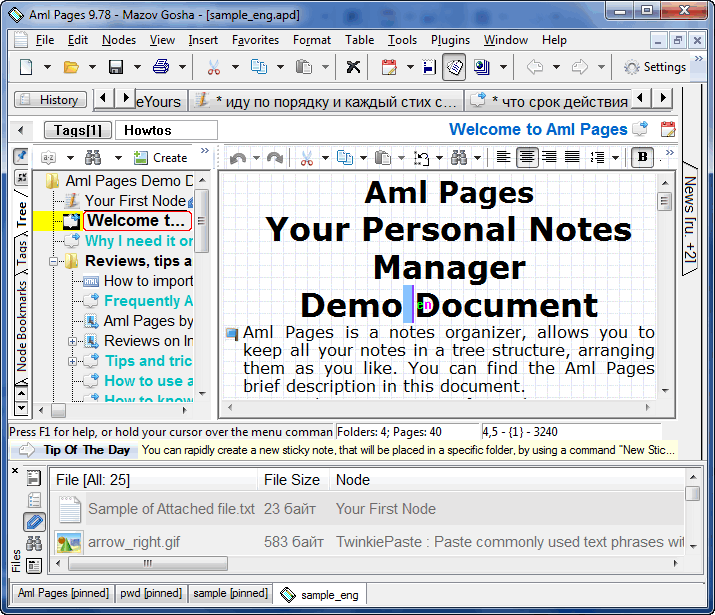Click the Paste icon in editor toolbar
715x615 pixels.
point(383,158)
